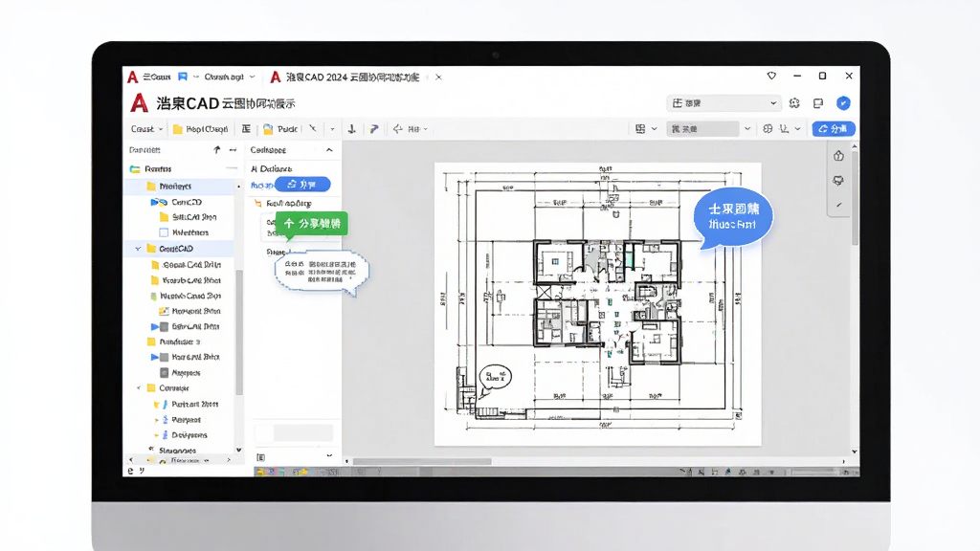Click the four-way move arrows icon in the toolbar
Image resolution: width=980 pixels, height=551 pixels.
coord(397,129)
